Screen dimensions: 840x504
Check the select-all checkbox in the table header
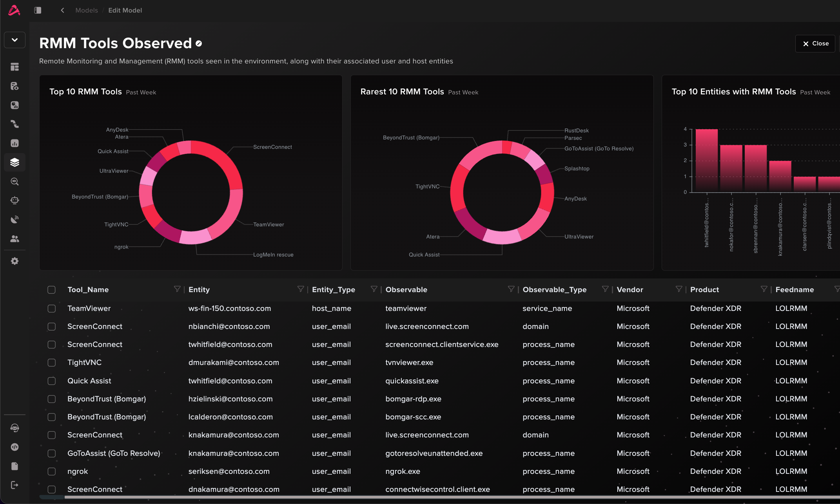(x=51, y=290)
